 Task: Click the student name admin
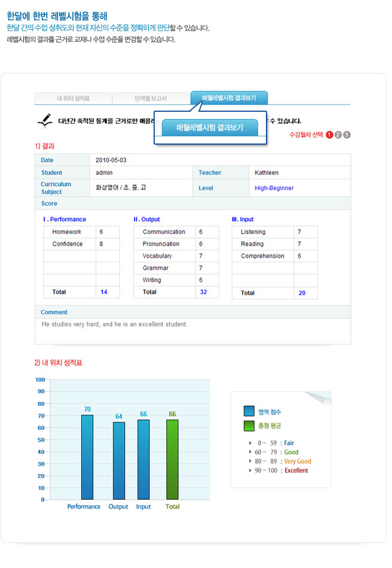point(104,173)
